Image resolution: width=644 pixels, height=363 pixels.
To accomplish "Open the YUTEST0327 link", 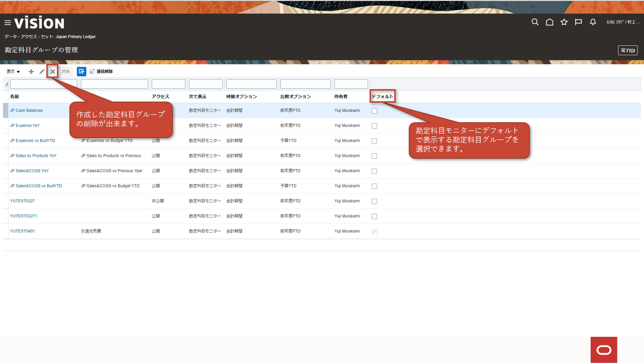I will pyautogui.click(x=23, y=201).
